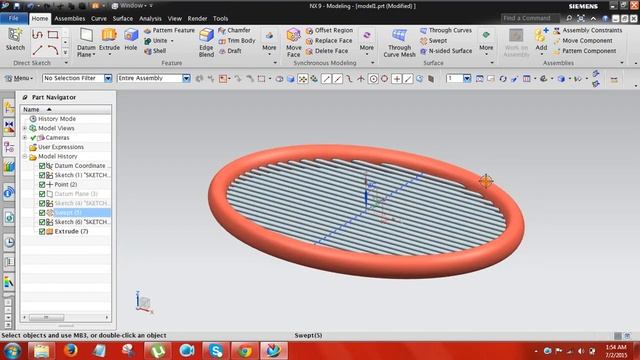Image resolution: width=640 pixels, height=360 pixels.
Task: Select User Expressions in navigator
Action: pos(61,147)
